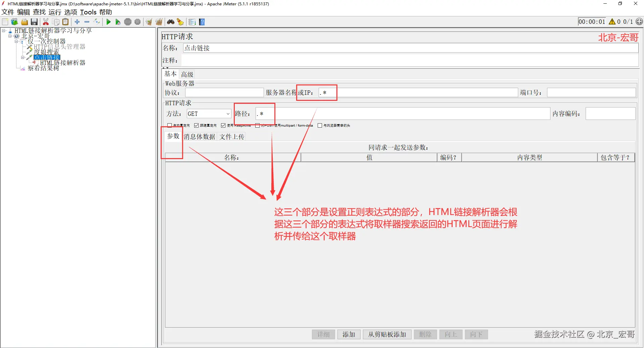Image resolution: width=644 pixels, height=348 pixels.
Task: Open the help question mark icon
Action: [x=202, y=22]
